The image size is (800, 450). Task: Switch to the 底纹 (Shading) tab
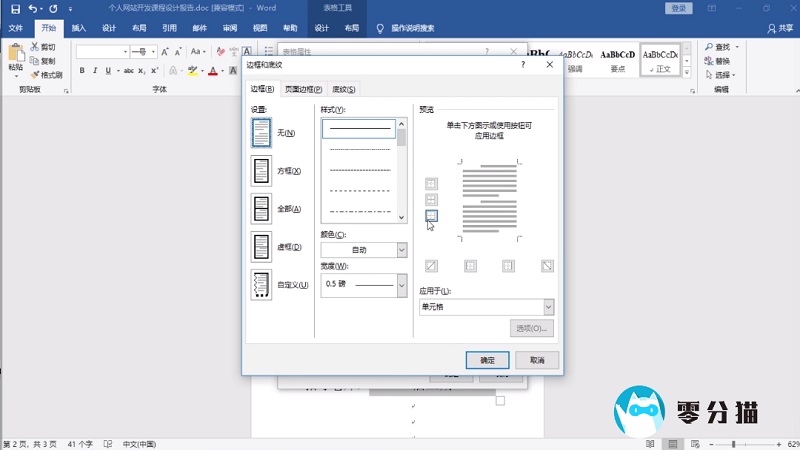tap(344, 90)
